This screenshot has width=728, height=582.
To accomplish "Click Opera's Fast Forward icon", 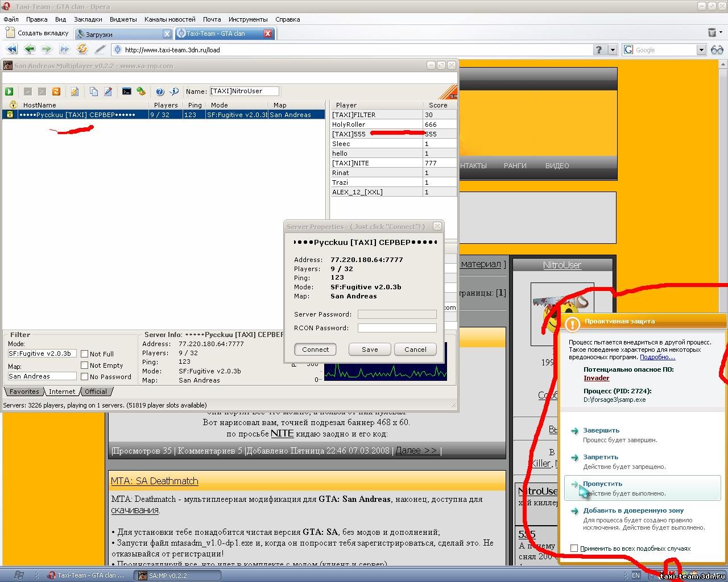I will pyautogui.click(x=64, y=49).
